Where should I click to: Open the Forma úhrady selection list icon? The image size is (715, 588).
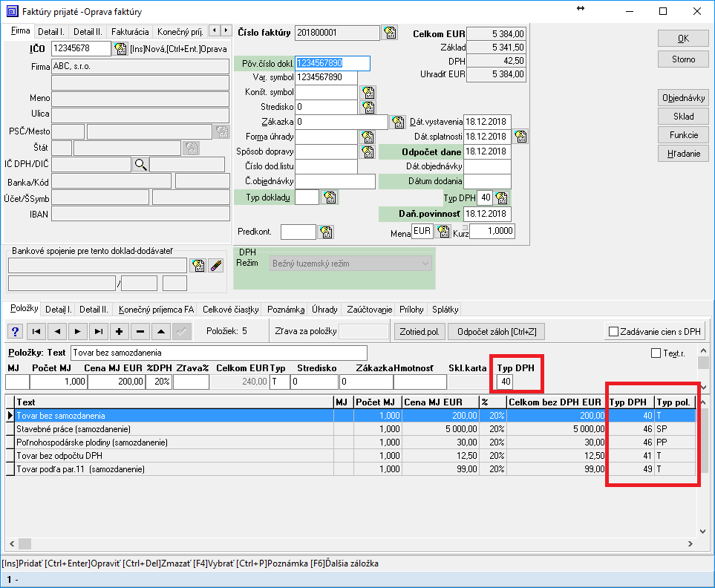[x=368, y=137]
